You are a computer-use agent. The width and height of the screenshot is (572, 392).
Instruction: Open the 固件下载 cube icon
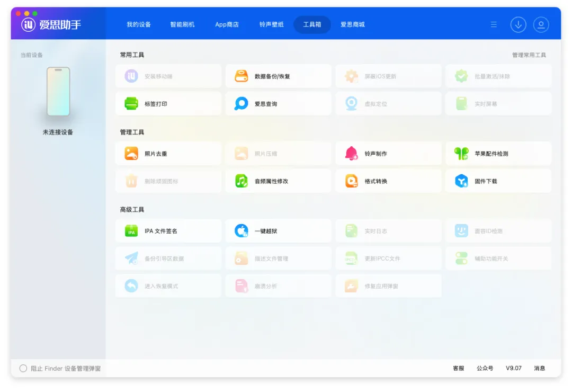(461, 181)
